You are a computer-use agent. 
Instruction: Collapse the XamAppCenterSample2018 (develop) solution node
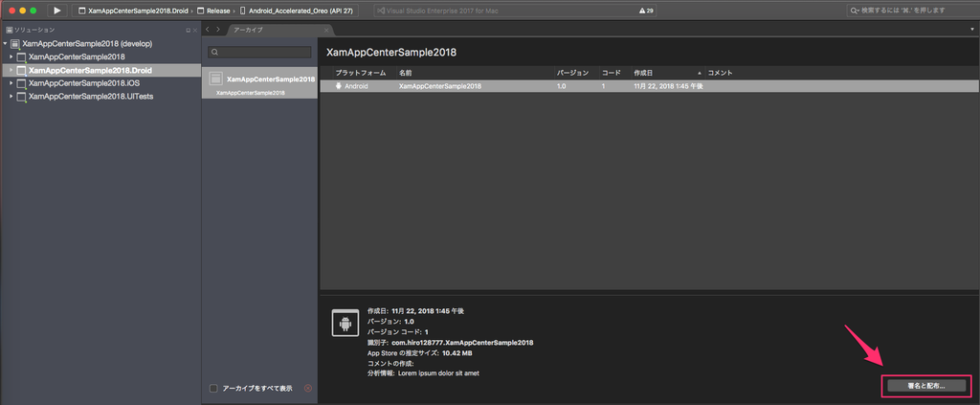pos(5,44)
